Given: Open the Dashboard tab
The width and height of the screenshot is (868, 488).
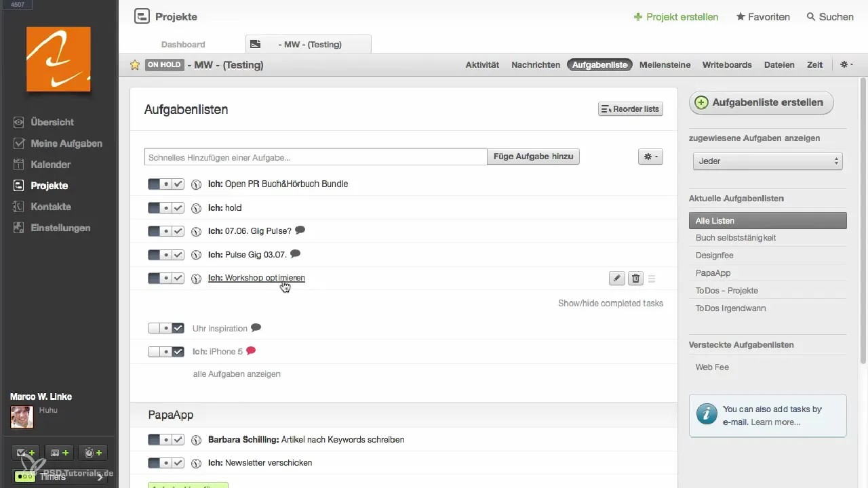Looking at the screenshot, I should [x=183, y=45].
